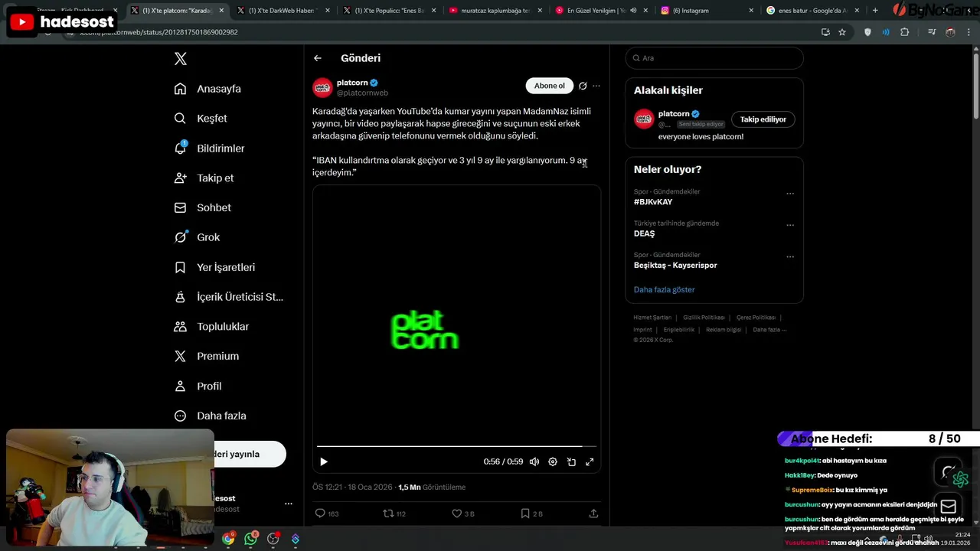Open Chrome from the taskbar
980x551 pixels.
click(228, 539)
